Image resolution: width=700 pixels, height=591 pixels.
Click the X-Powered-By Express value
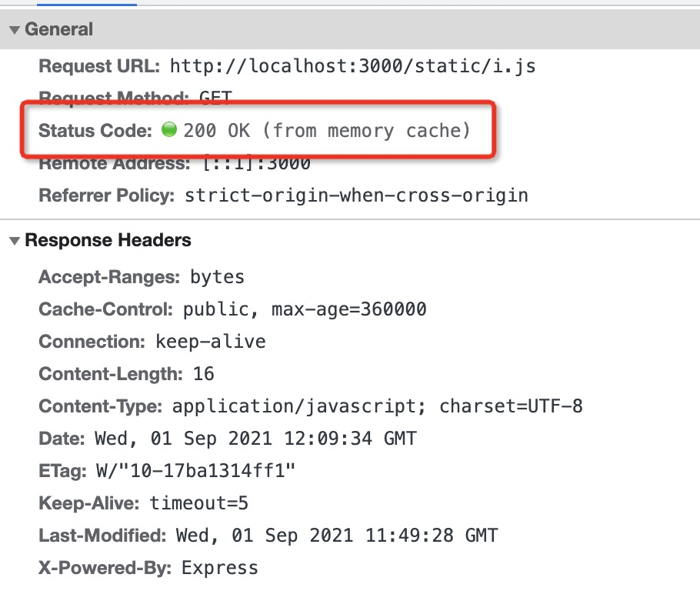point(219,569)
